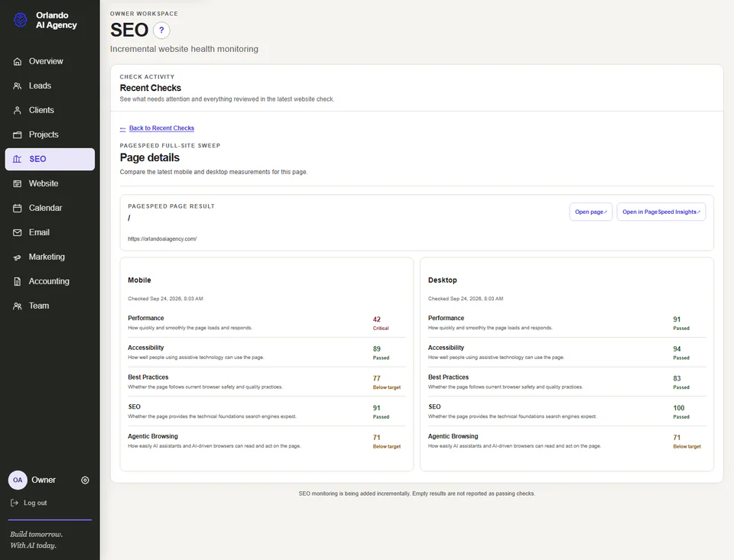The image size is (734, 560).
Task: Click the Calendar icon in sidebar
Action: tap(18, 209)
